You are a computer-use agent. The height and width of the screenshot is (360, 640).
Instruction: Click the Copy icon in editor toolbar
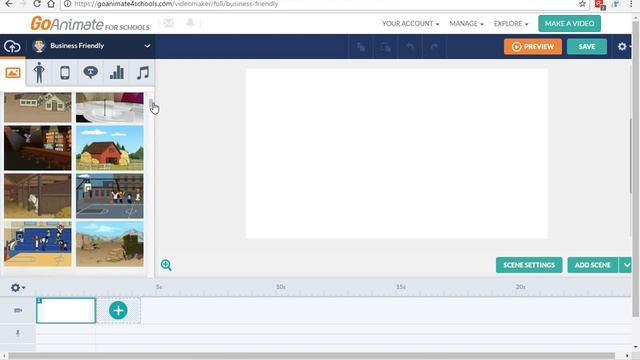click(361, 47)
